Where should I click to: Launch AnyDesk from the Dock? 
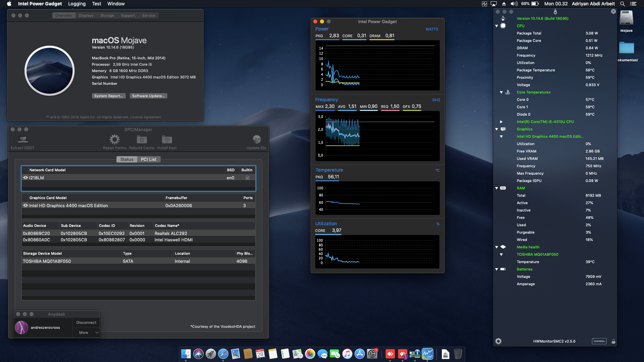click(390, 354)
